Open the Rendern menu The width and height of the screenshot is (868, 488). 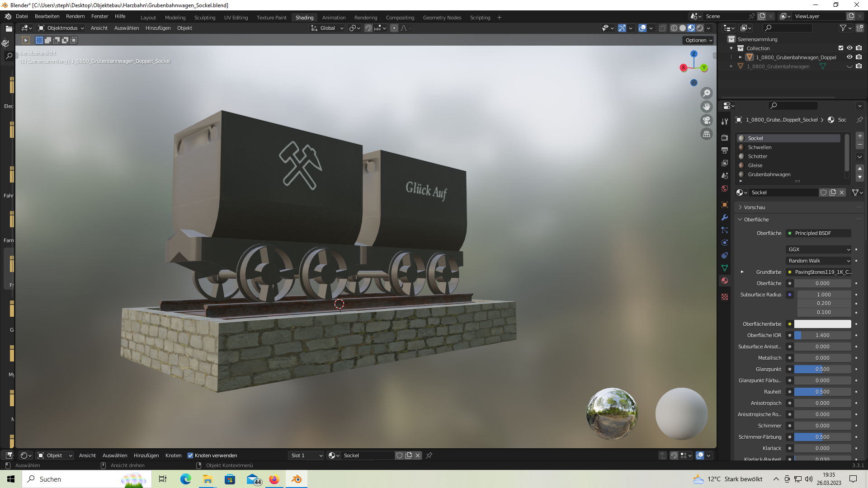coord(75,16)
